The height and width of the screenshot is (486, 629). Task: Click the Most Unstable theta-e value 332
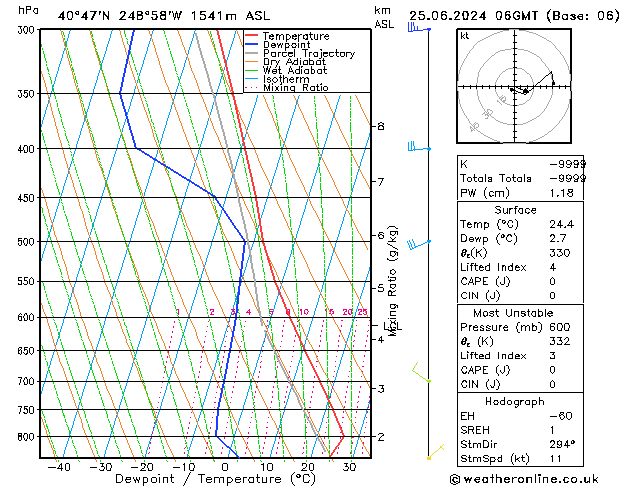pos(560,341)
